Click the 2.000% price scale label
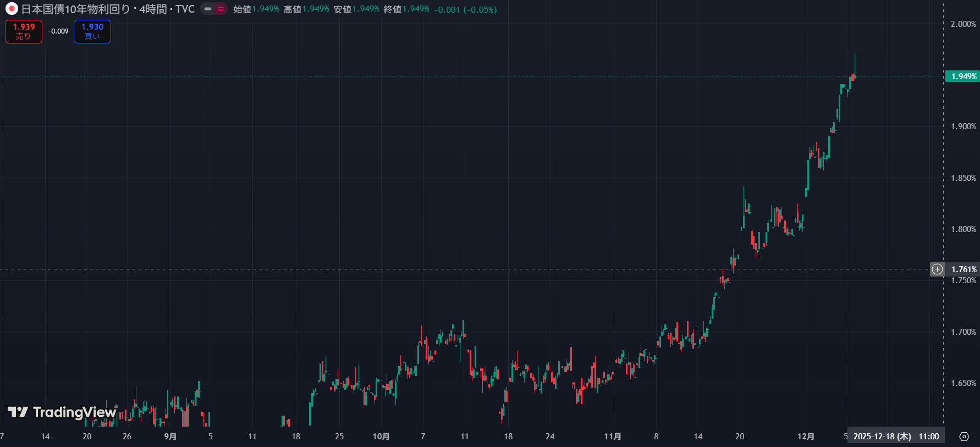Screen dimensions: 980x447 pos(963,24)
